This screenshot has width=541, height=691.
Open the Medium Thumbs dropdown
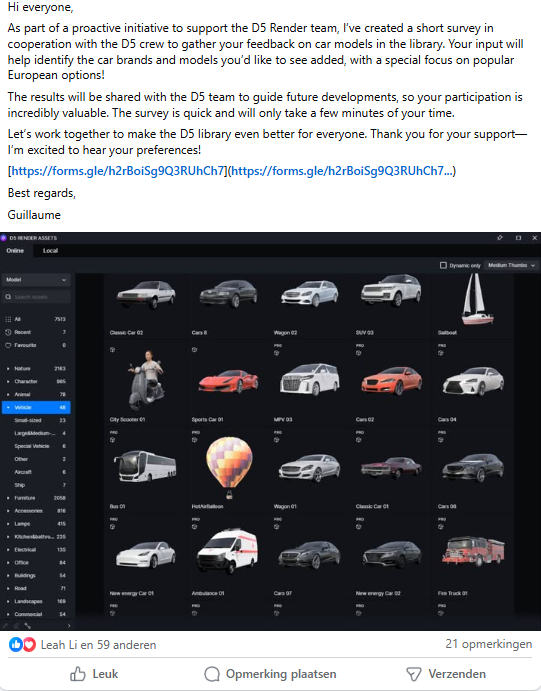511,265
